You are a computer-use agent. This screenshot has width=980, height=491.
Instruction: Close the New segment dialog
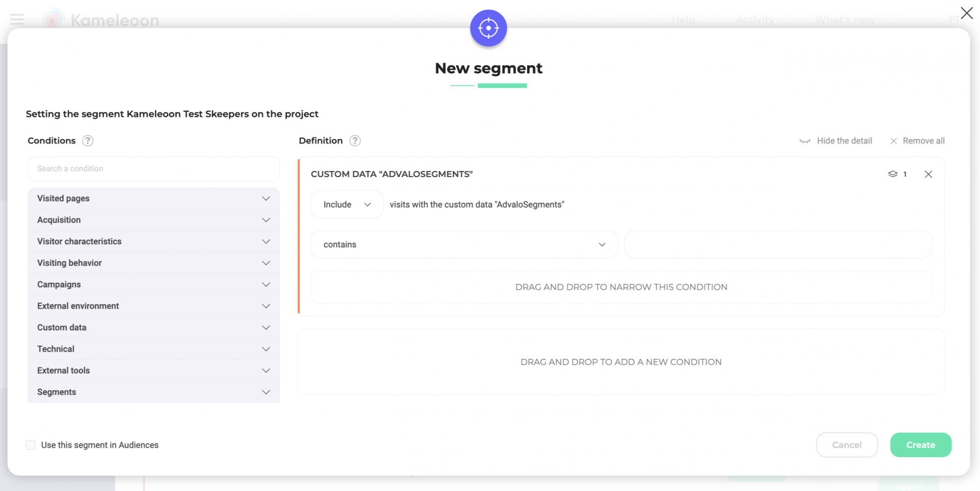click(966, 13)
